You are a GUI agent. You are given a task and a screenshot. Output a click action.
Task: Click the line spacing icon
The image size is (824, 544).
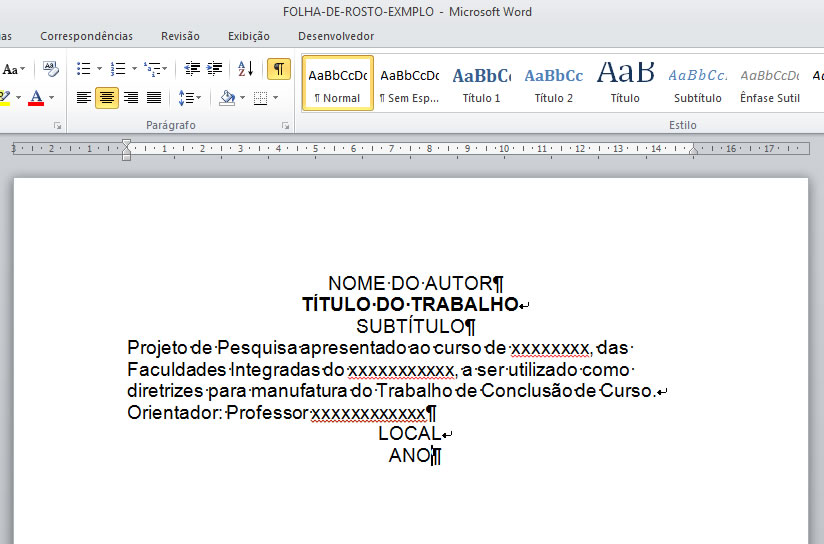(x=187, y=98)
